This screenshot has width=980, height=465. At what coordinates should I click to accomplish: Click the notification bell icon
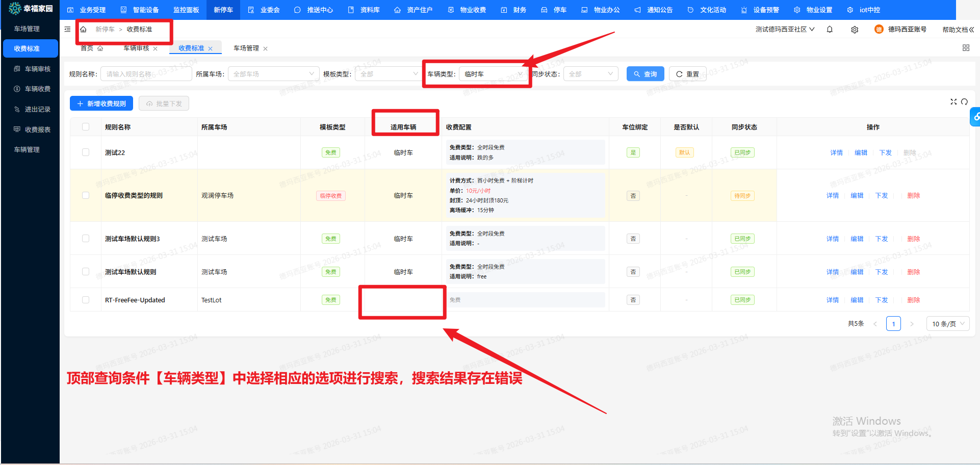pos(830,30)
